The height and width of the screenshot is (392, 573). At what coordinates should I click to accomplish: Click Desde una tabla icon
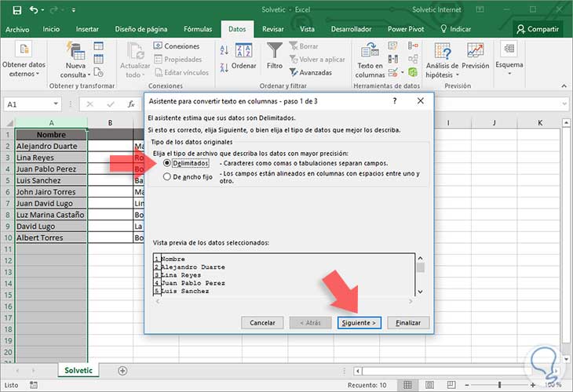pos(99,59)
